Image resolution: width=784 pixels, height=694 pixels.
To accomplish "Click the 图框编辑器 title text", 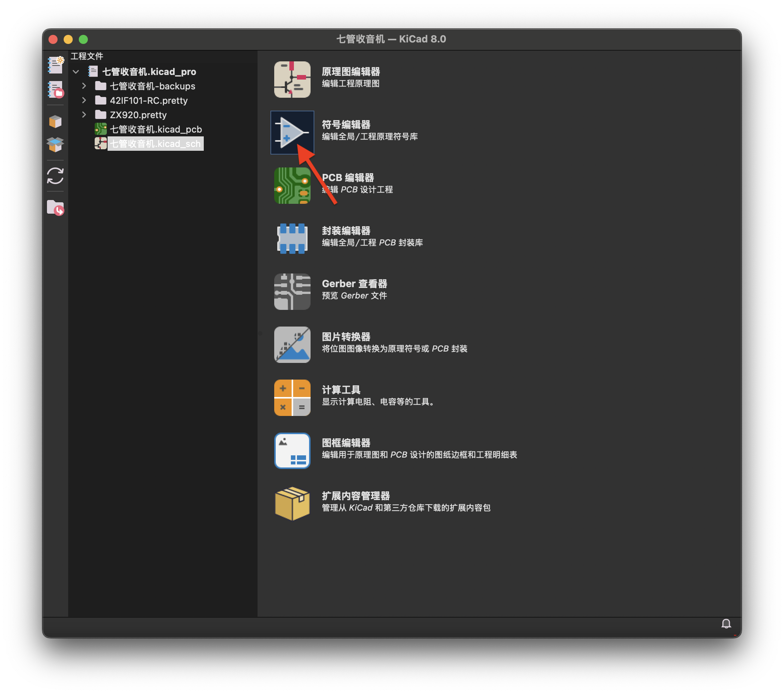I will (346, 442).
